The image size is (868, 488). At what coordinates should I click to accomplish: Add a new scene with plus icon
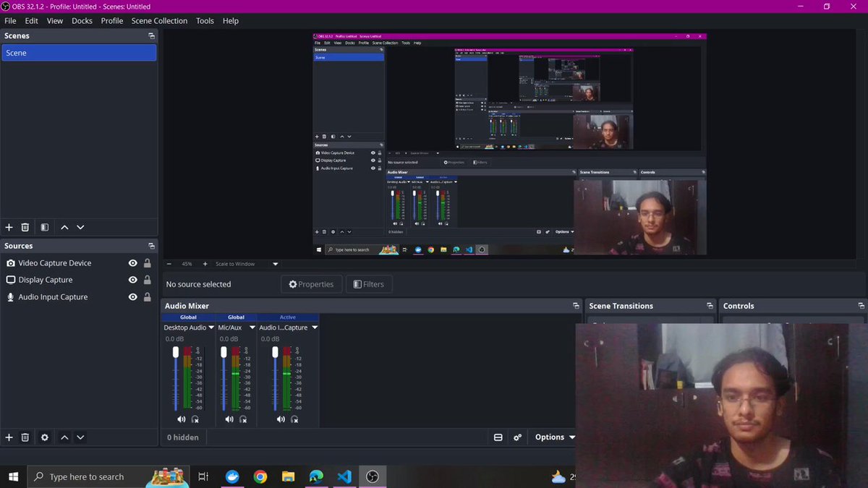click(9, 227)
